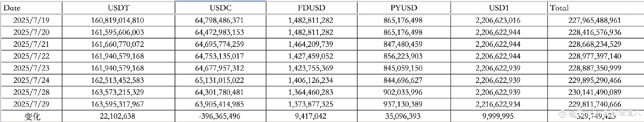Click the USDC change value -396,365,496

point(220,116)
